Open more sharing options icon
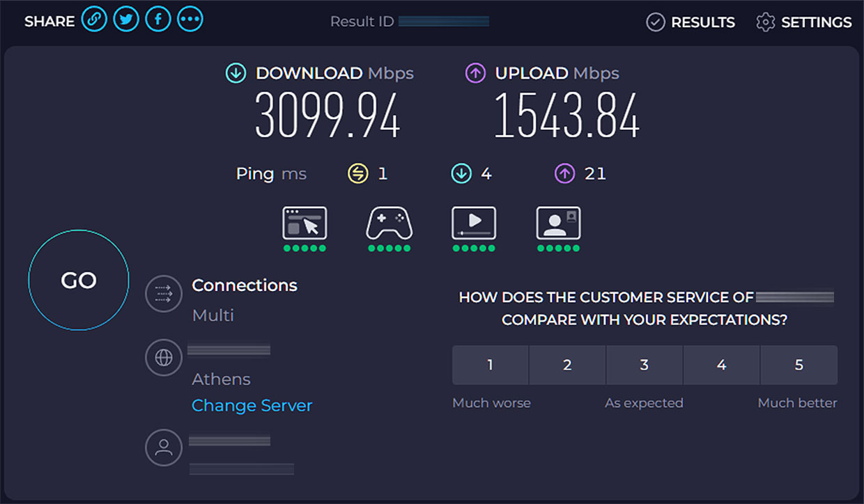This screenshot has height=504, width=864. 190,19
